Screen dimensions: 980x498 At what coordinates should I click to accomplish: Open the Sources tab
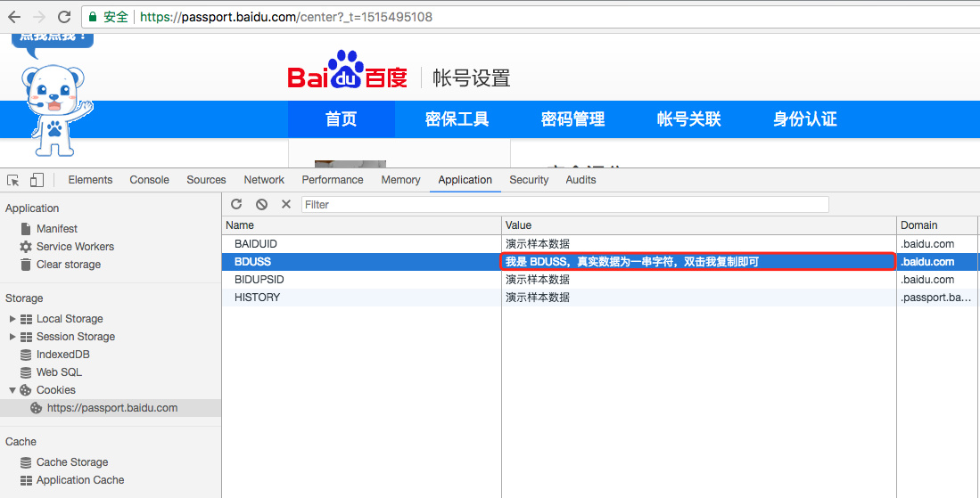(206, 180)
